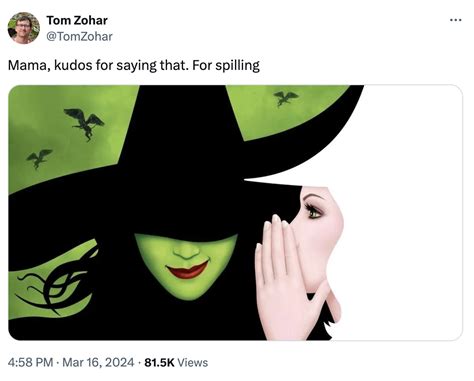Select the tweet text starting with Mama, kudos

click(x=134, y=65)
